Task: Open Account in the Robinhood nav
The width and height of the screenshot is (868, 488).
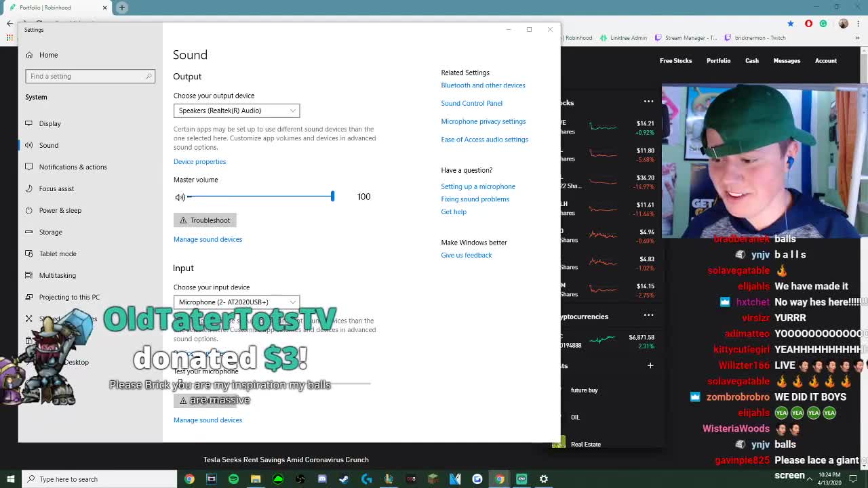Action: (x=826, y=61)
